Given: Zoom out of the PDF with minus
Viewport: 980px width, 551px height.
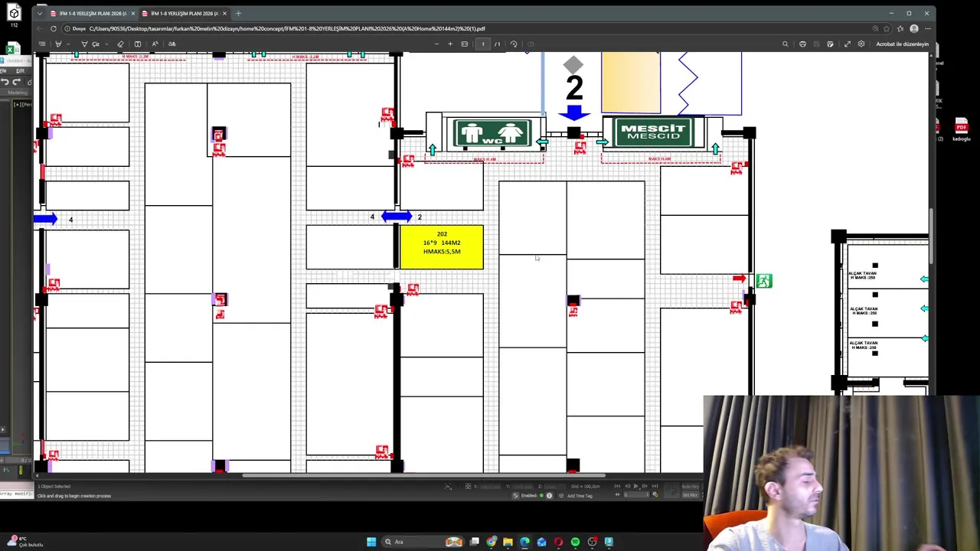Looking at the screenshot, I should [436, 44].
